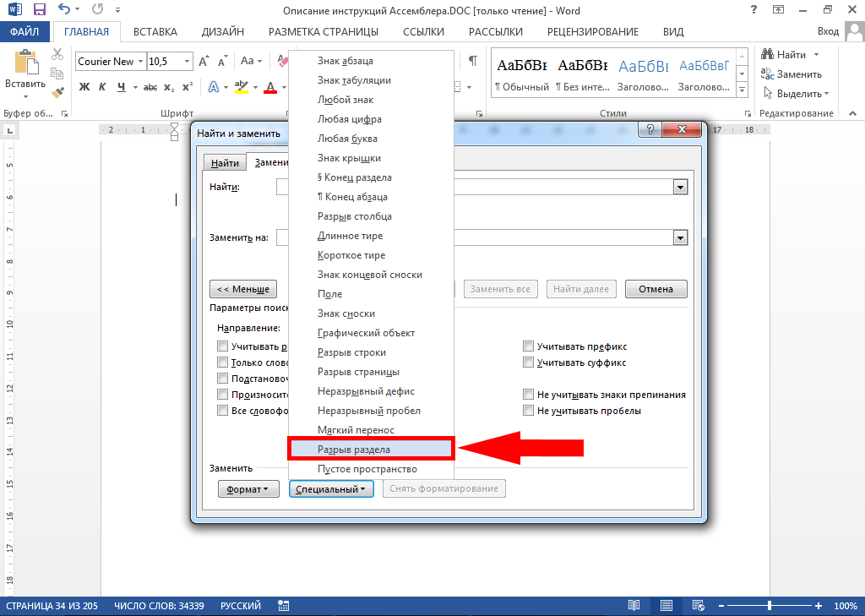This screenshot has width=865, height=616.
Task: Click the text highlight color icon
Action: click(242, 87)
